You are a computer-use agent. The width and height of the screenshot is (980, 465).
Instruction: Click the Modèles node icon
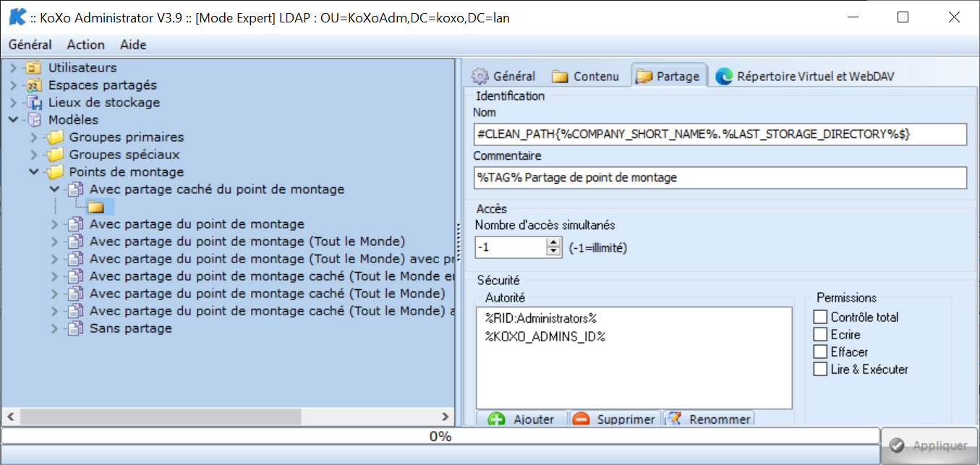pyautogui.click(x=34, y=120)
